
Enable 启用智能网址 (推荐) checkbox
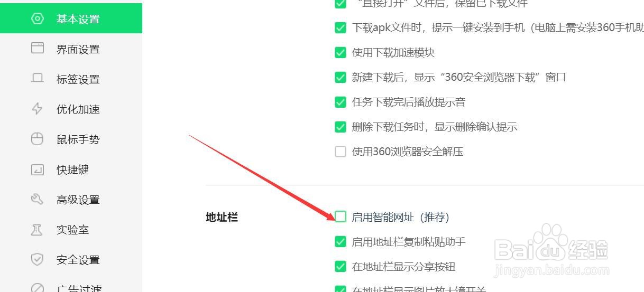[341, 217]
